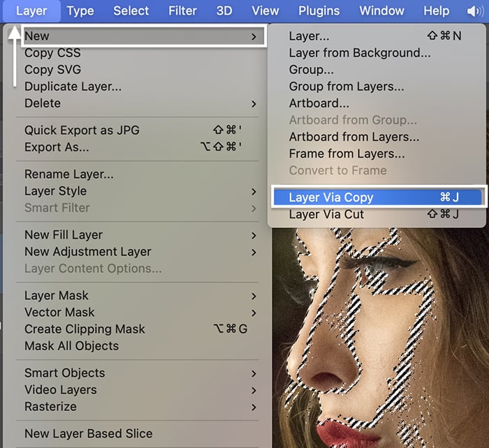Select Layer... in New submenu

377,36
